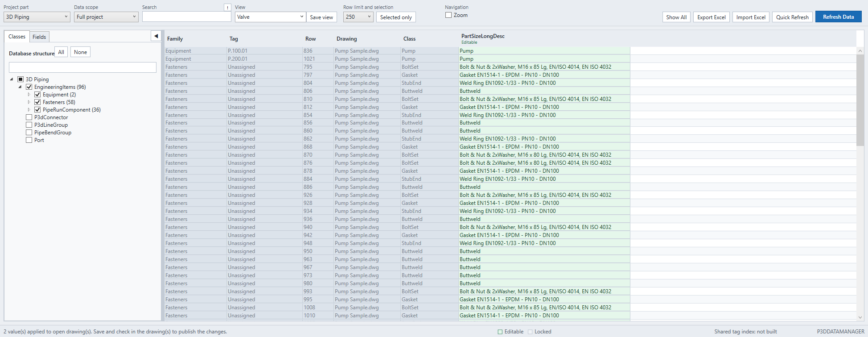868x337 pixels.
Task: Deselect all classes with the None button
Action: 81,52
